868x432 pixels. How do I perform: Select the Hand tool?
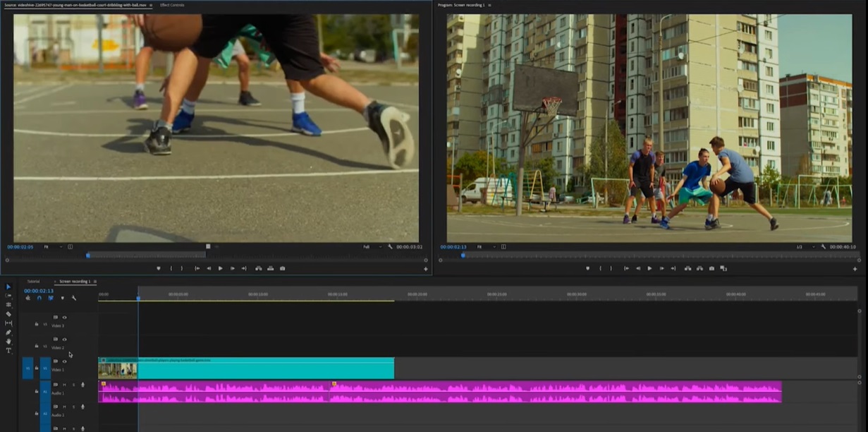(8, 342)
